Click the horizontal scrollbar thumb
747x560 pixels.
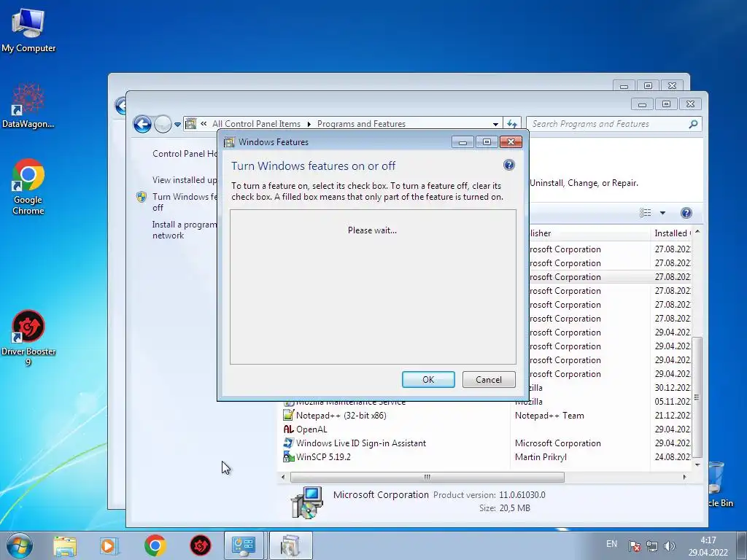pos(427,477)
